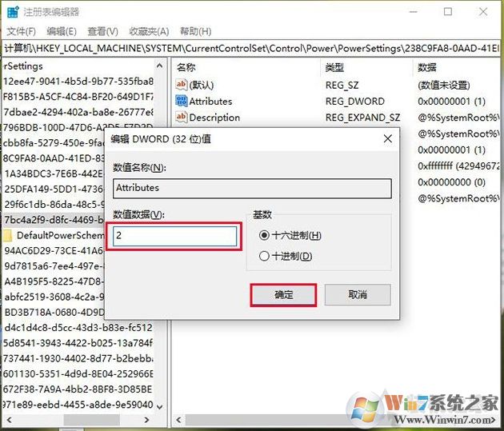Viewport: 504px width, 431px height.
Task: Open the 收藏夹(A) menu
Action: [x=149, y=31]
